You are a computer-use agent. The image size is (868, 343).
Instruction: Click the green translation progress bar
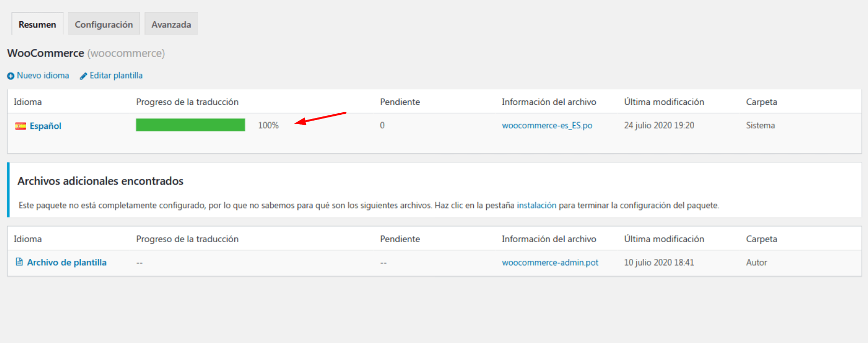tap(191, 125)
